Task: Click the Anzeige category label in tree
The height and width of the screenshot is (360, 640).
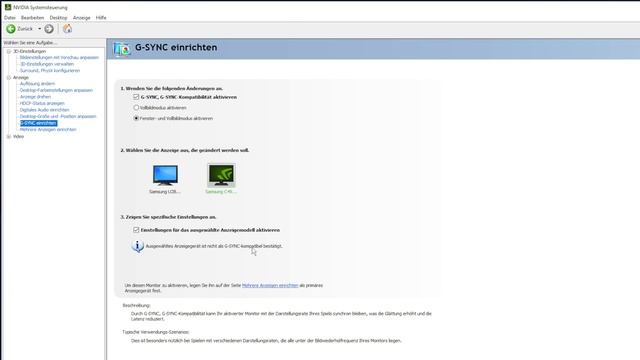Action: coord(21,77)
